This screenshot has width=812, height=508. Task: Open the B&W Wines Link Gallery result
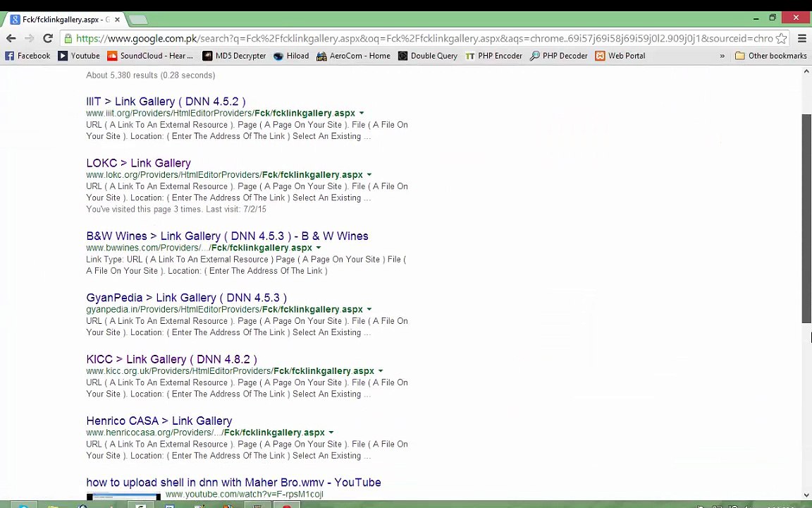click(x=228, y=236)
